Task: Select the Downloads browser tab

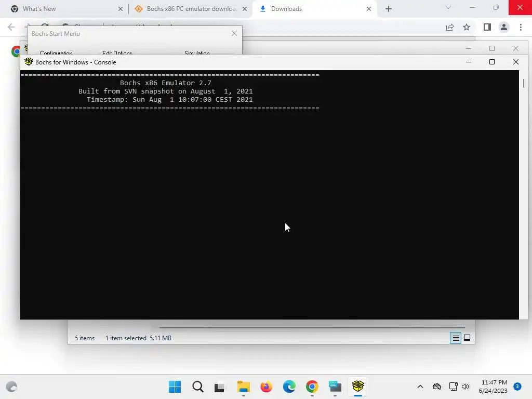Action: (315, 9)
